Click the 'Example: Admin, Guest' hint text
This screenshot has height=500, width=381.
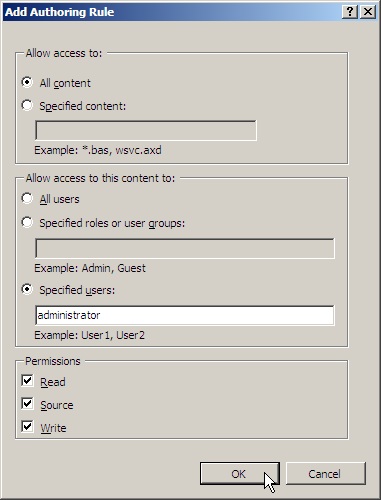pos(90,268)
